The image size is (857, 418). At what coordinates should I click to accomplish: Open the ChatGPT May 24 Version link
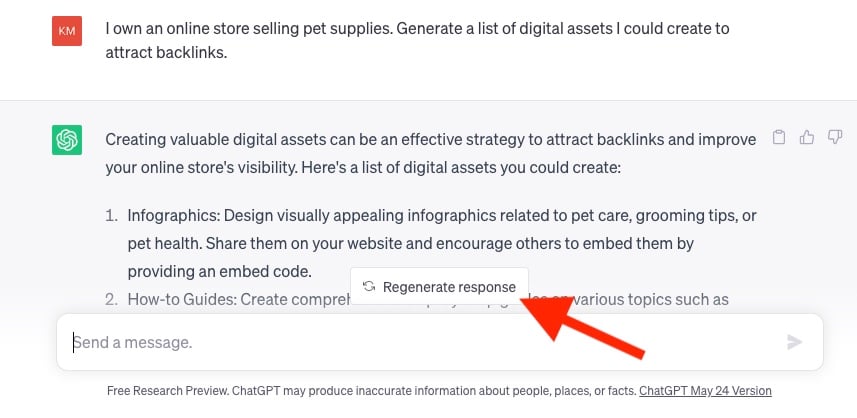point(705,391)
